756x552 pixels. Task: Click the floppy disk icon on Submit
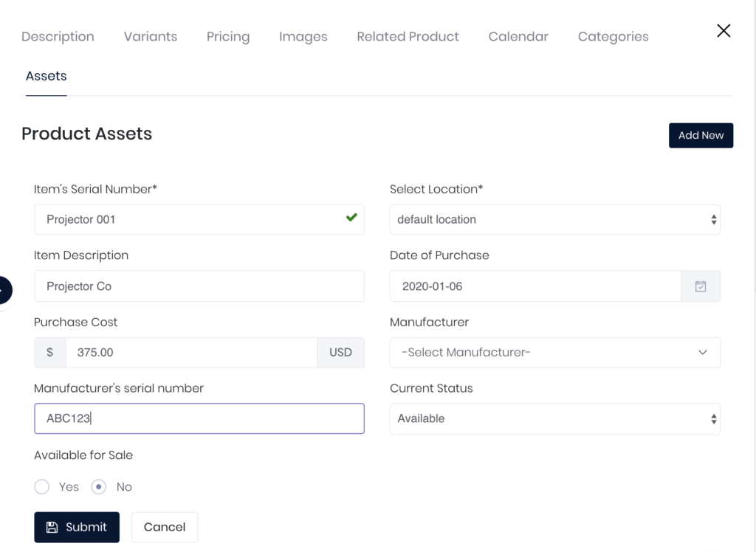(52, 528)
